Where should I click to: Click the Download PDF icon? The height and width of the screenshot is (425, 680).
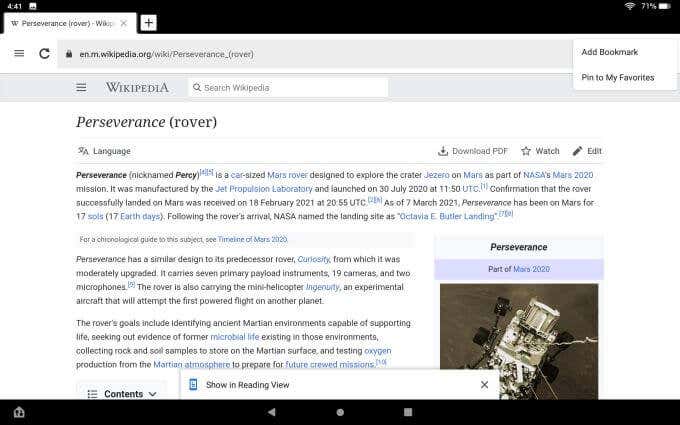pyautogui.click(x=443, y=151)
